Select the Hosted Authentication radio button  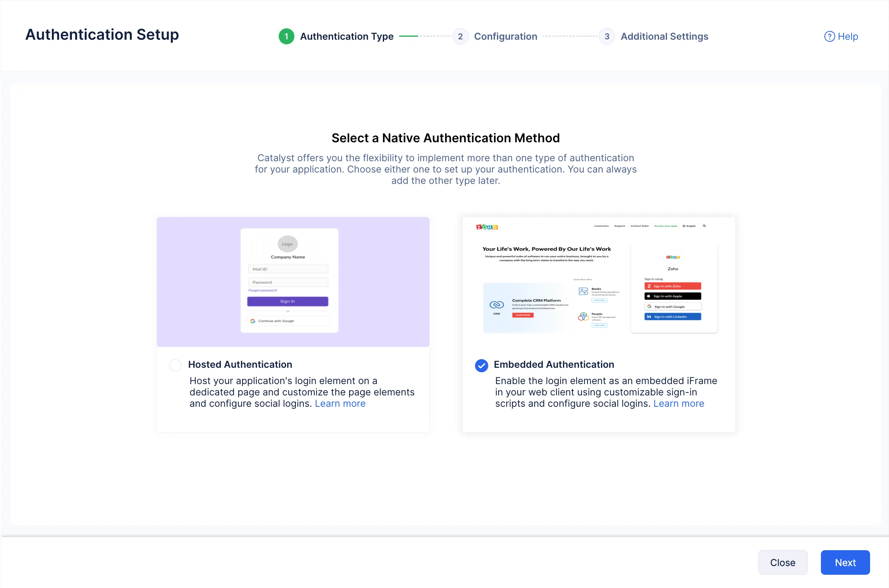click(175, 366)
